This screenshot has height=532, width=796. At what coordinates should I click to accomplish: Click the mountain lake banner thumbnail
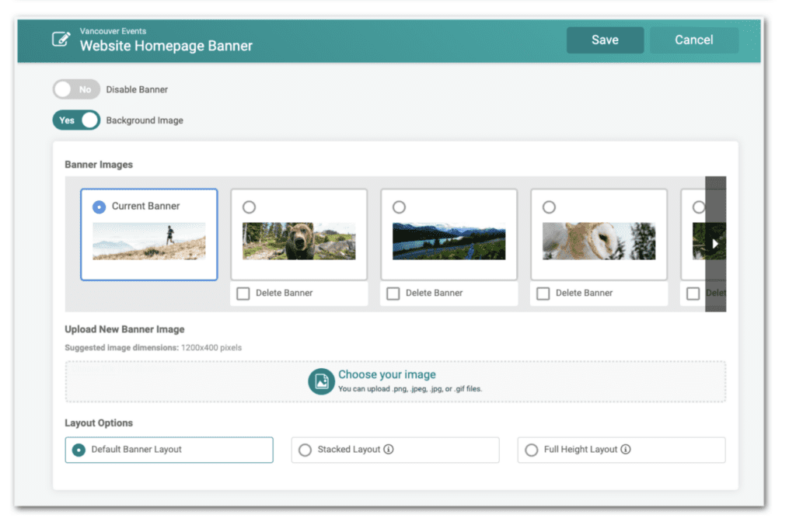(449, 242)
